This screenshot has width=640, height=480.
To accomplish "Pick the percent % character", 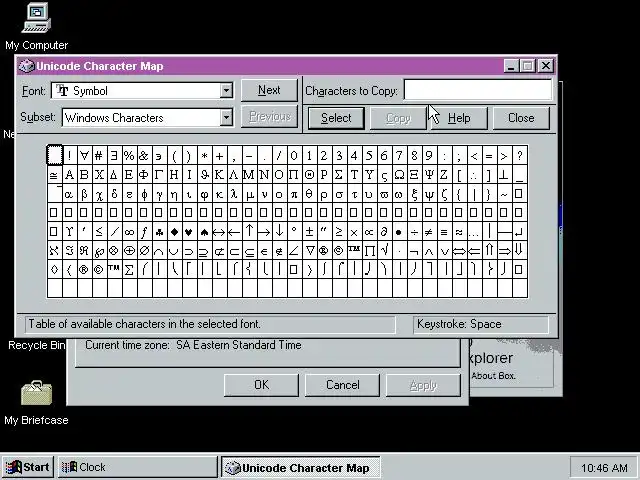I will click(x=129, y=156).
